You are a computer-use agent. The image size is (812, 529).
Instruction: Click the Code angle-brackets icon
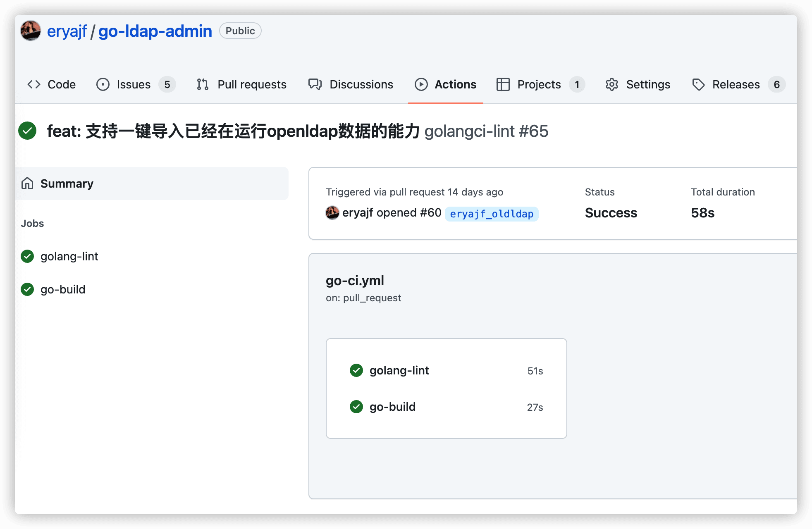coord(34,84)
